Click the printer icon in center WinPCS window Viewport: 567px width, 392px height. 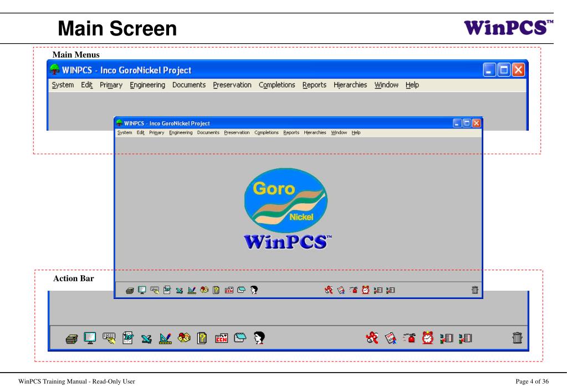130,291
